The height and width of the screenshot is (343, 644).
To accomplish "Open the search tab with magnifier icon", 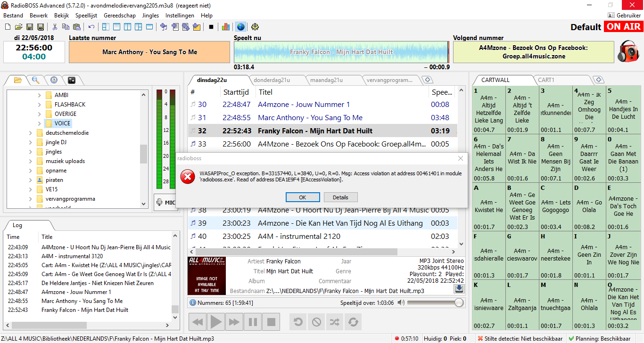I will 35,80.
